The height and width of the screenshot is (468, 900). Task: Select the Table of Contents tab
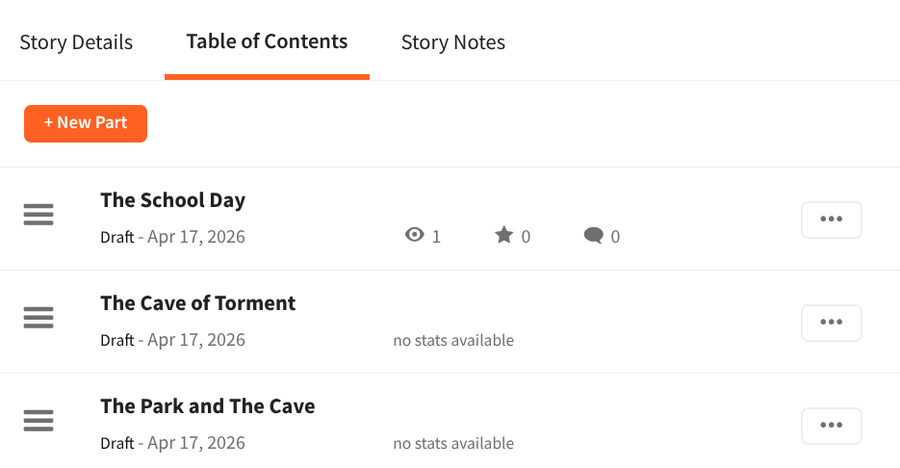click(267, 42)
